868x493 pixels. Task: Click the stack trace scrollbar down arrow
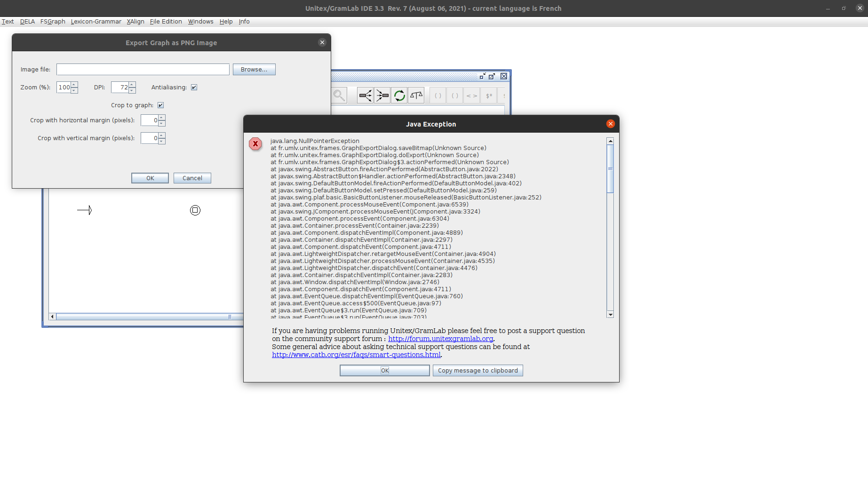[x=610, y=314]
